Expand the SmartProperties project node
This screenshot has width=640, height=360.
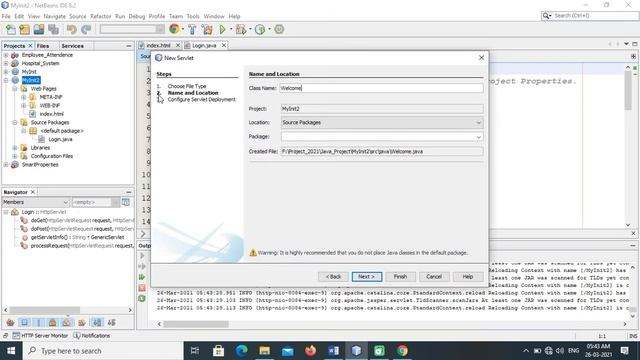pyautogui.click(x=6, y=164)
